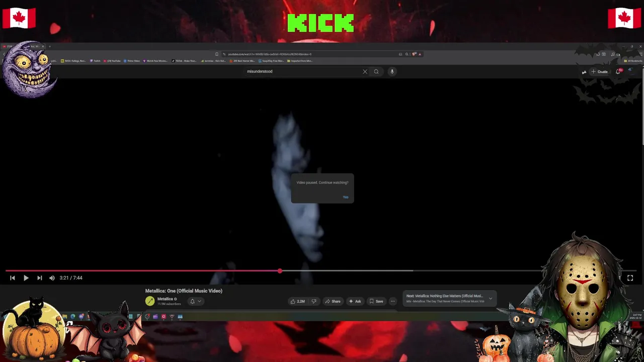The height and width of the screenshot is (362, 644).
Task: Click the Ask button below video
Action: (x=355, y=301)
